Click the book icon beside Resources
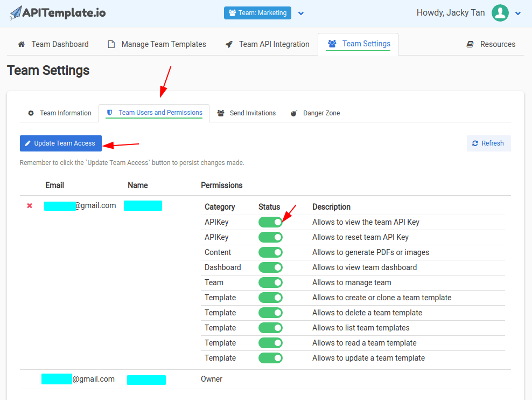This screenshot has height=400, width=532. [470, 44]
